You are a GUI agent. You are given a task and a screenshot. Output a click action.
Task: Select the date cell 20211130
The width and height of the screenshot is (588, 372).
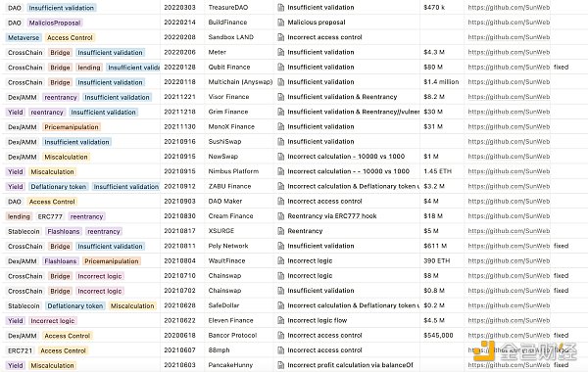tap(179, 126)
